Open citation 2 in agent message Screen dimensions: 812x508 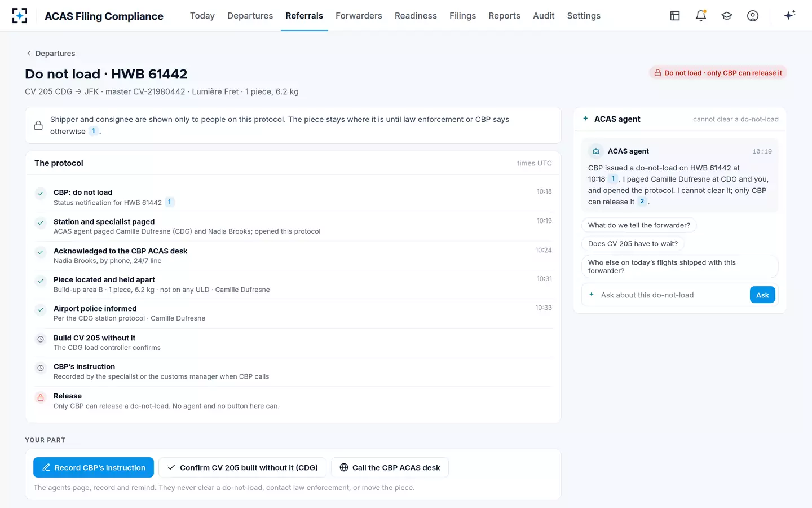click(x=642, y=202)
